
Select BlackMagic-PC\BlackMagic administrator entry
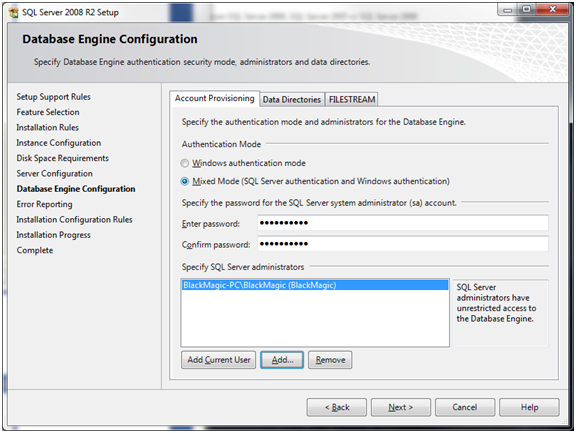(x=315, y=285)
